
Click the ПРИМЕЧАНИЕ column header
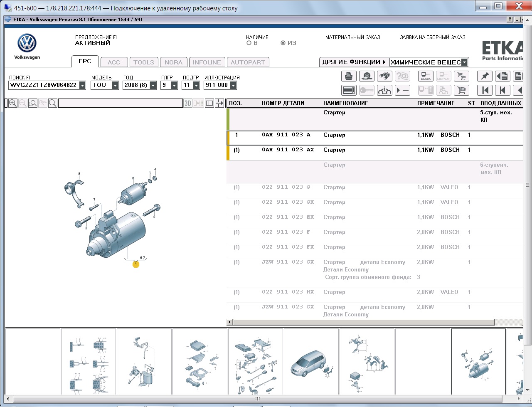tap(436, 103)
